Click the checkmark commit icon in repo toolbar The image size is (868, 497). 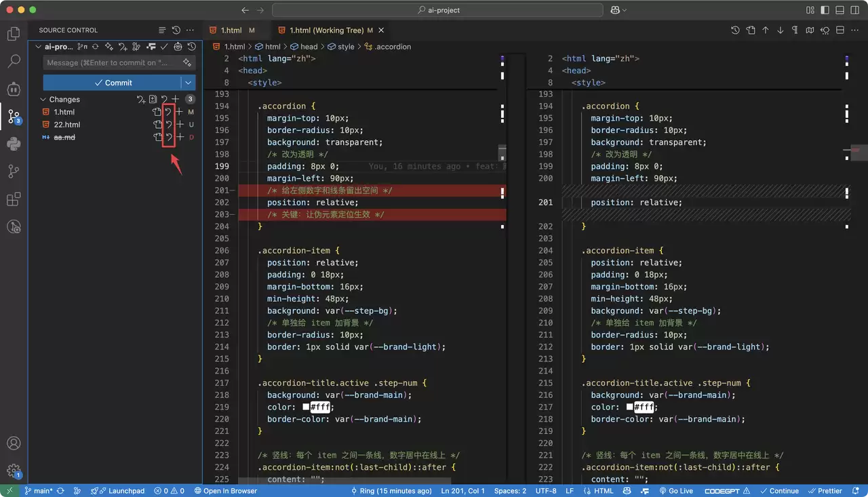(x=164, y=47)
